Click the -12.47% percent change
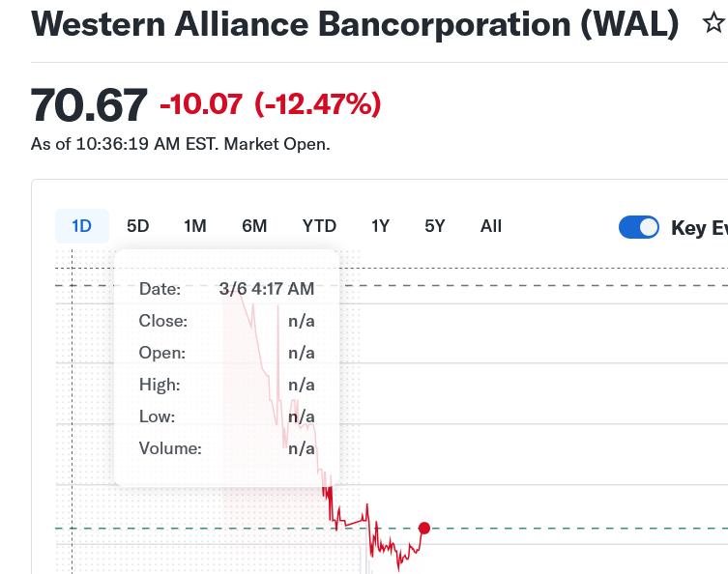728x574 pixels. [x=318, y=103]
